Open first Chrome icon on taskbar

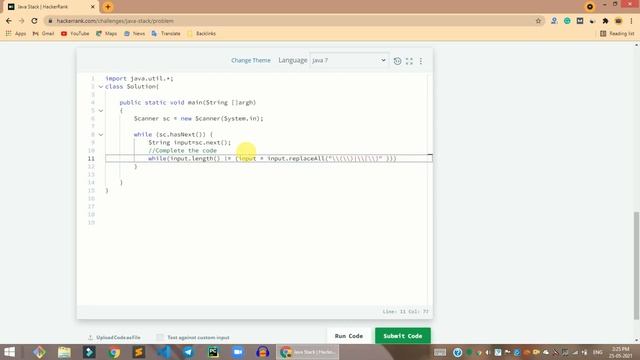tap(114, 352)
